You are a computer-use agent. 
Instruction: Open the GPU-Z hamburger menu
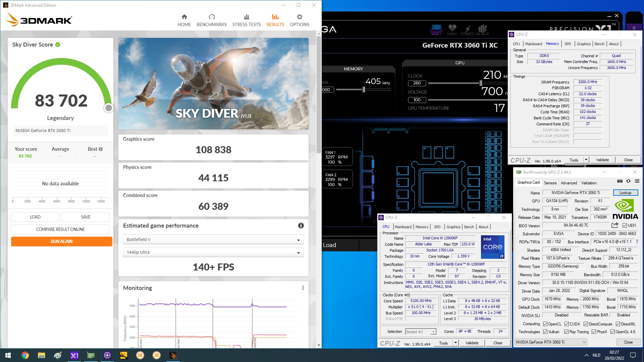pos(637,181)
